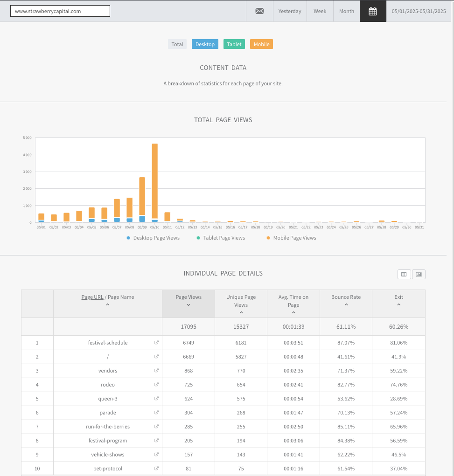Click average time value 00:01:39
454x476 pixels.
pyautogui.click(x=293, y=327)
